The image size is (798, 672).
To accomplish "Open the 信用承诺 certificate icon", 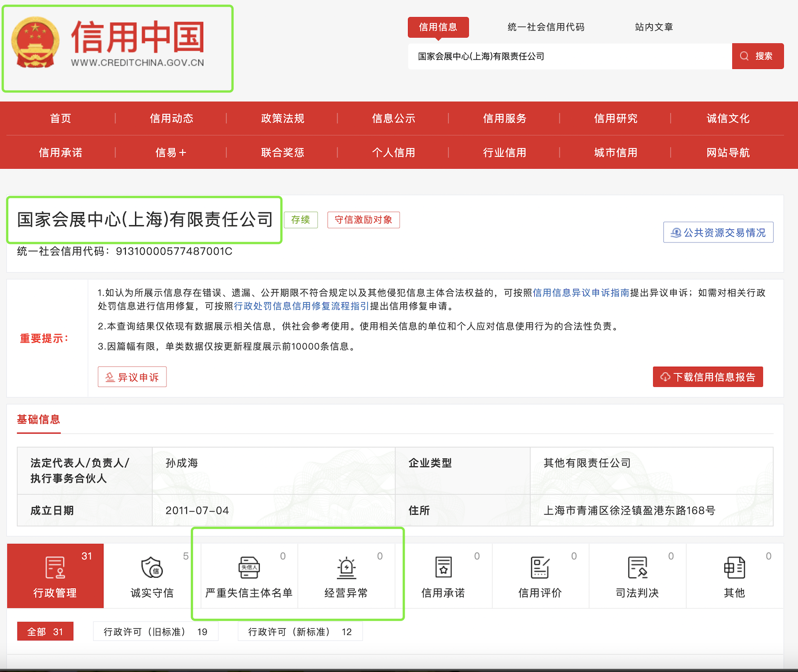I will point(443,567).
